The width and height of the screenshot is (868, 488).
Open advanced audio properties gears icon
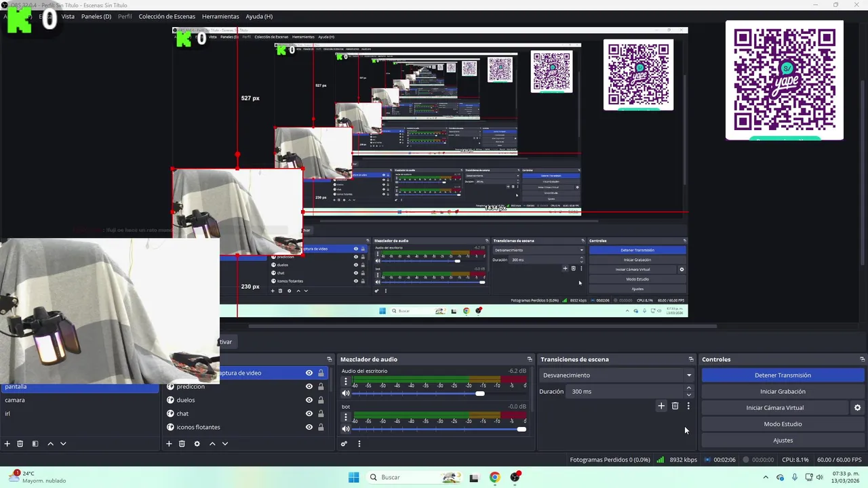point(344,444)
